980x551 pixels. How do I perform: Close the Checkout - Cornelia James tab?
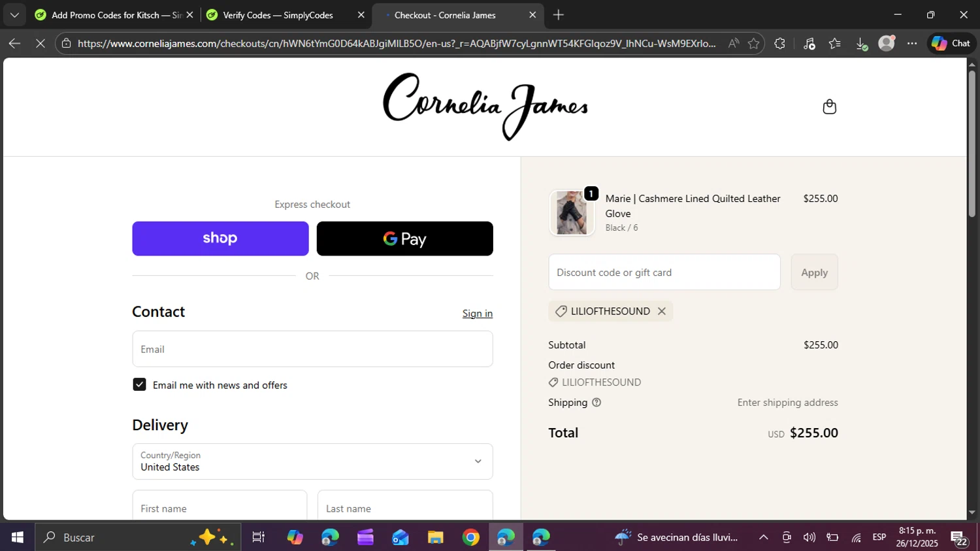[x=532, y=14]
